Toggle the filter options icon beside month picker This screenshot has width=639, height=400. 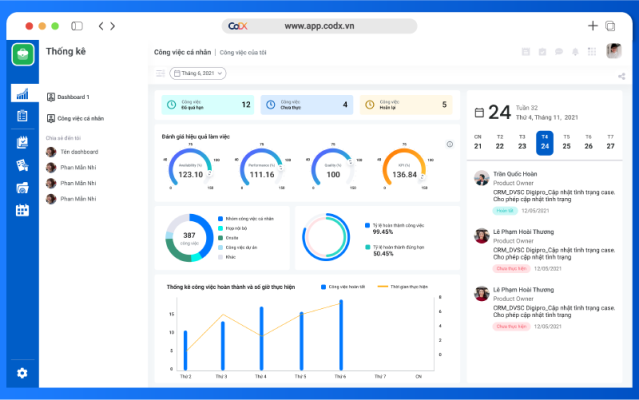[160, 73]
